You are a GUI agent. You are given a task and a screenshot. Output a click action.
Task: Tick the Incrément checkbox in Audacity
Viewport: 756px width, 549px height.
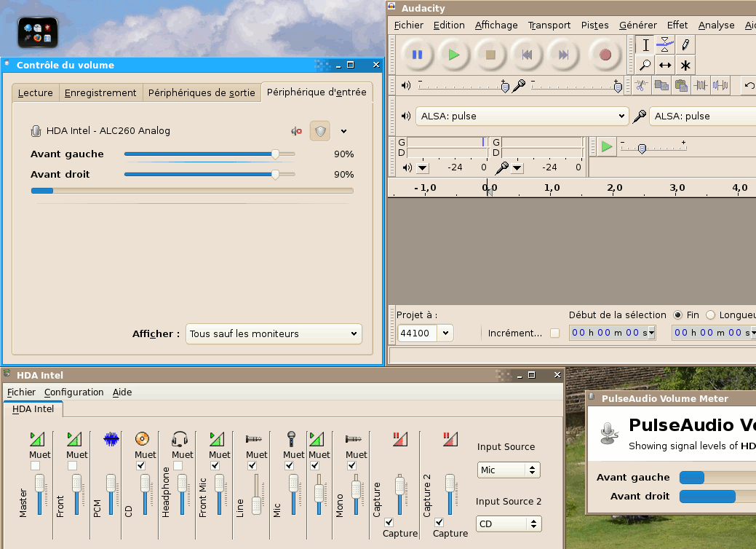[x=555, y=333]
